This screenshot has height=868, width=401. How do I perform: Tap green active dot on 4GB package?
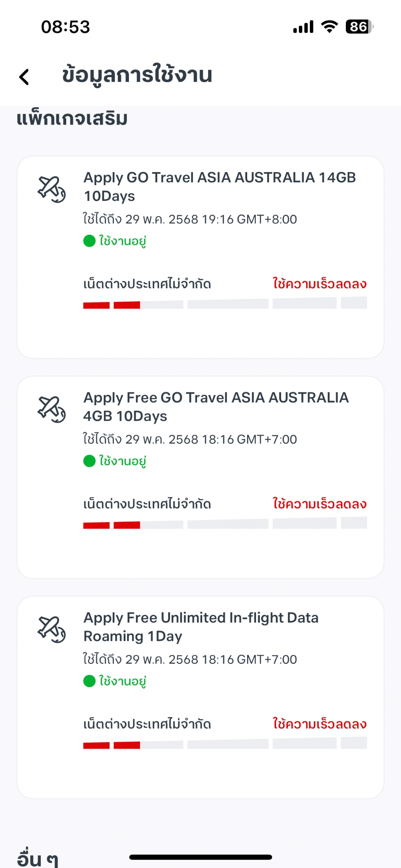click(x=89, y=461)
